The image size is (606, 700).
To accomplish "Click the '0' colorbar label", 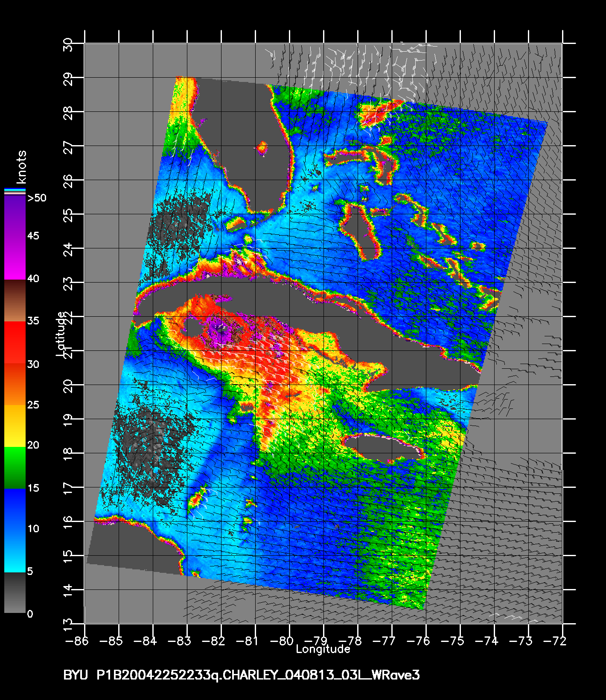I will [x=30, y=614].
